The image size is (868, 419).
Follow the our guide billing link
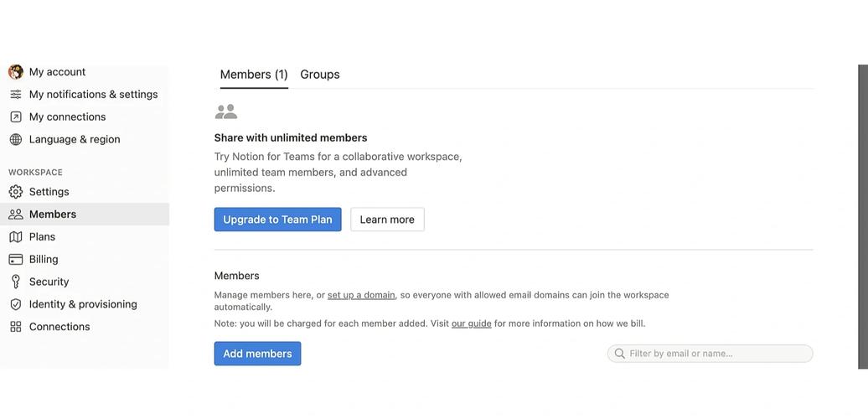(x=471, y=323)
